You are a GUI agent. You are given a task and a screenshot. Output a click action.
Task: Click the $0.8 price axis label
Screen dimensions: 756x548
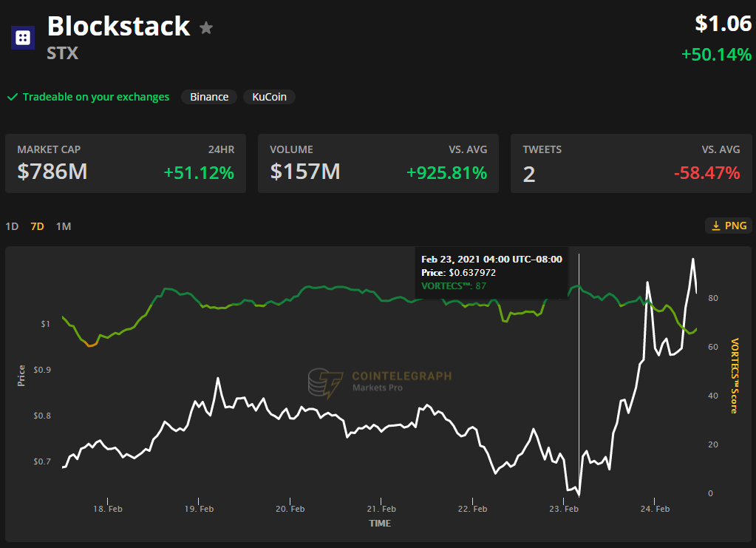(42, 416)
